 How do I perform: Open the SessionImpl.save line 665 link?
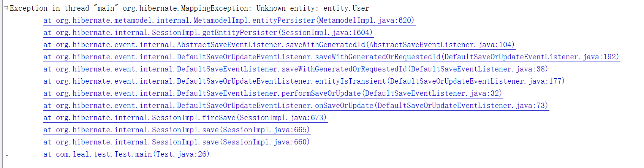pyautogui.click(x=177, y=130)
